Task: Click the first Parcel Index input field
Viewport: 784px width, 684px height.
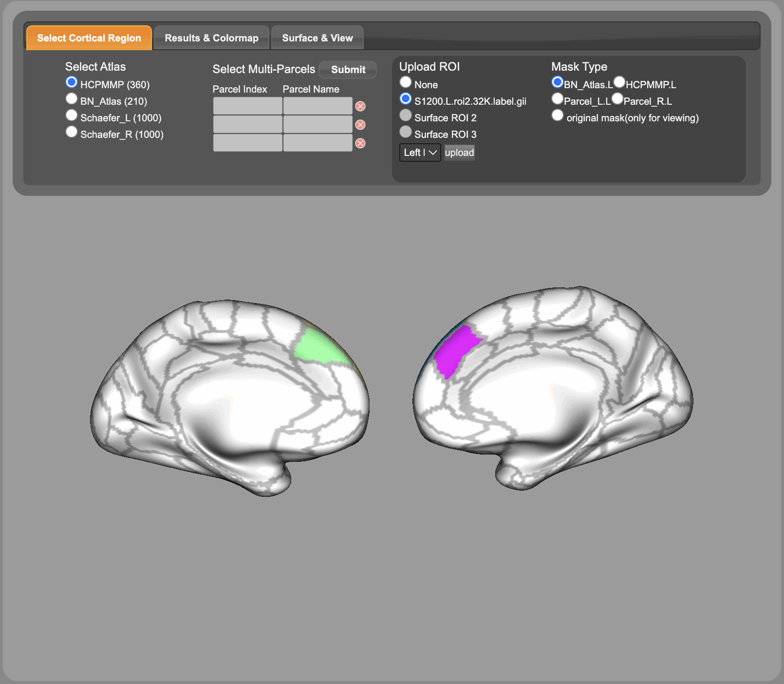Action: click(x=247, y=106)
